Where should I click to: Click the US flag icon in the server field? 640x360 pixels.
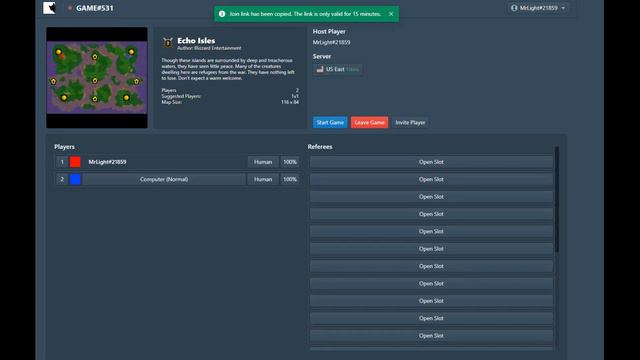320,69
